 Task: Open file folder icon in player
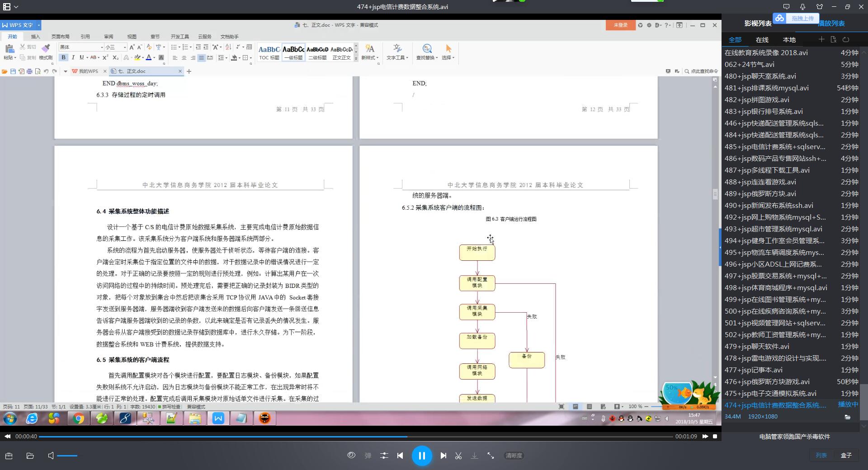(x=30, y=456)
